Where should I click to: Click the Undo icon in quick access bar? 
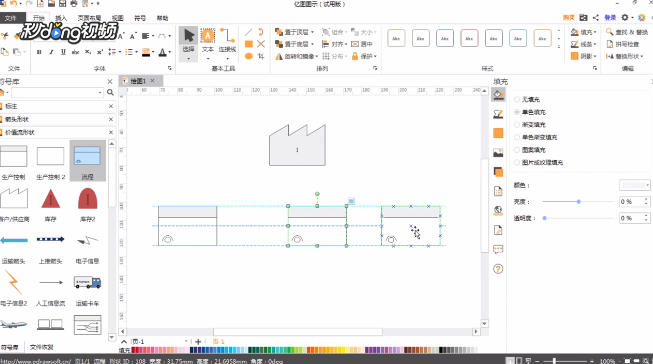pos(15,4)
